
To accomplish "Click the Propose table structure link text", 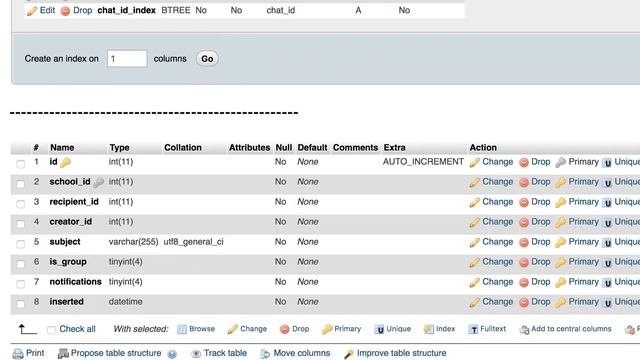I will (x=116, y=353).
